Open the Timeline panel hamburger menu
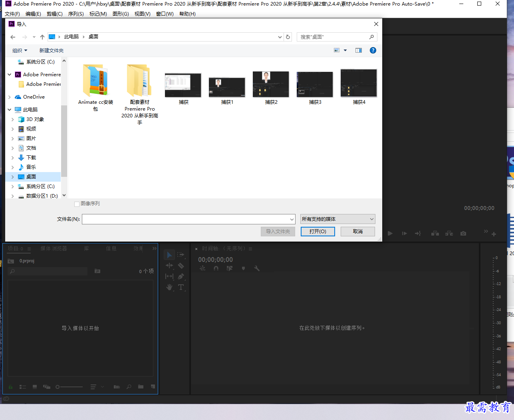 [x=250, y=249]
